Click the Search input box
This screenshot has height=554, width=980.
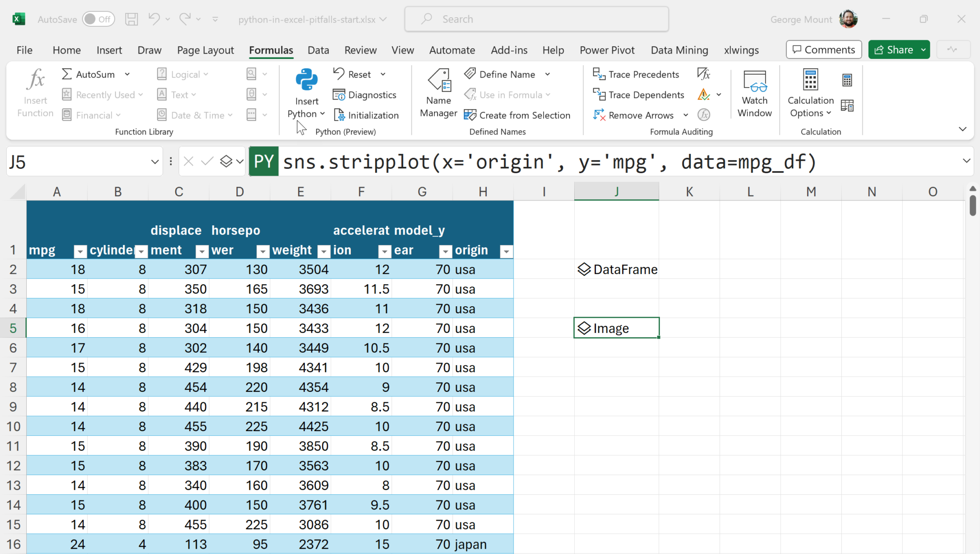coord(536,19)
